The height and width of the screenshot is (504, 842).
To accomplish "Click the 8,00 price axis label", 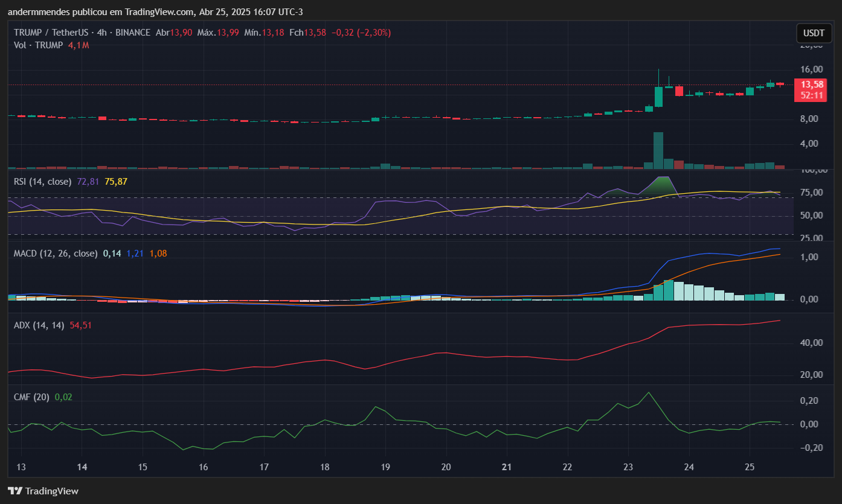I will (810, 119).
